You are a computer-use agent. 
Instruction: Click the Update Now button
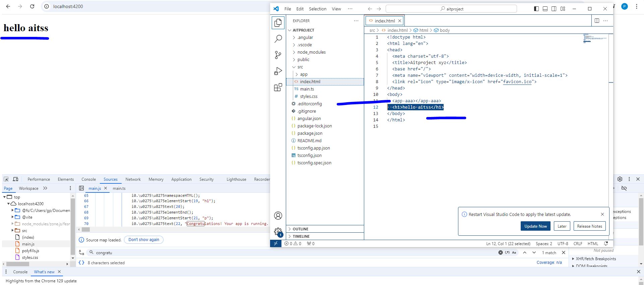535,226
